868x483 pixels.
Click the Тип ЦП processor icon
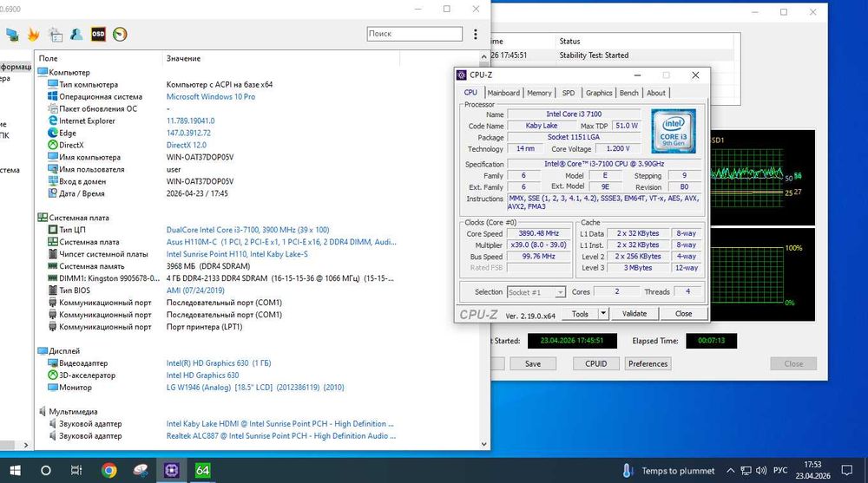click(x=53, y=230)
